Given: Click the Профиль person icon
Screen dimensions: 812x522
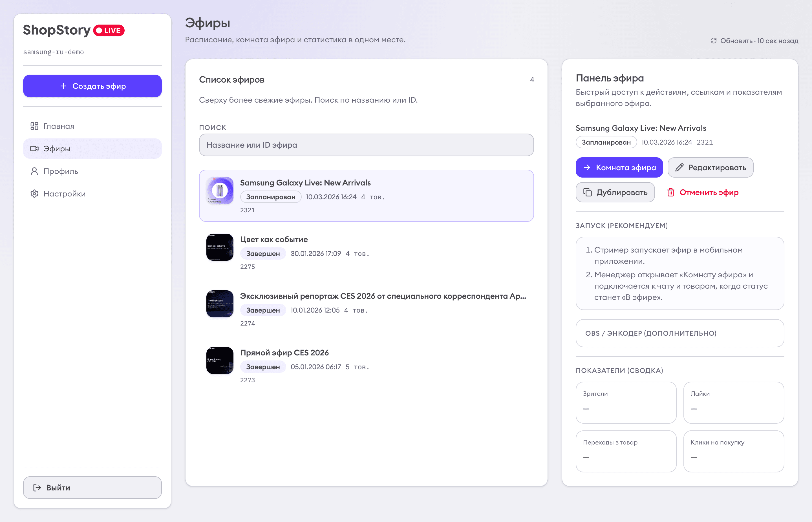Looking at the screenshot, I should (34, 171).
